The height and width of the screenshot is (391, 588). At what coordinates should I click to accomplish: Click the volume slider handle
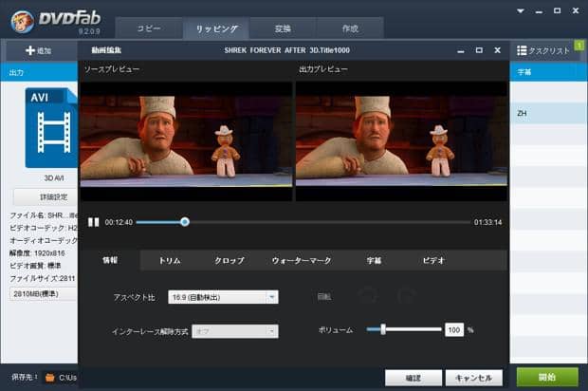[383, 329]
